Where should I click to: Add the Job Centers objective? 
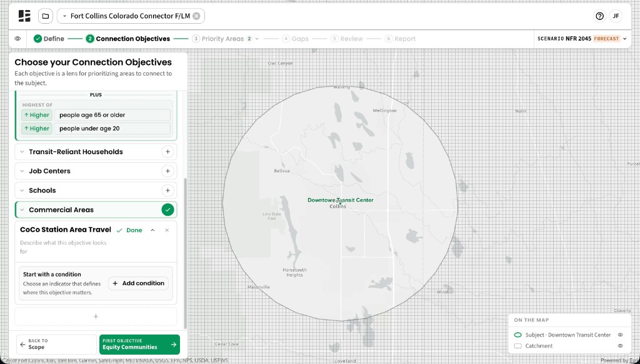pyautogui.click(x=167, y=171)
